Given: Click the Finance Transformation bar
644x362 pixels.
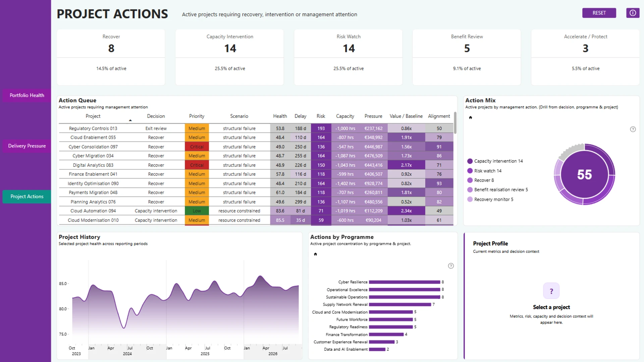Looking at the screenshot, I should 386,335.
